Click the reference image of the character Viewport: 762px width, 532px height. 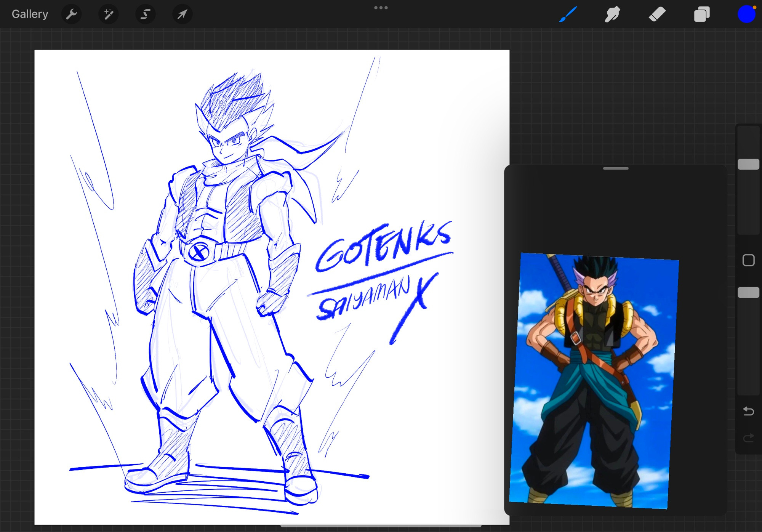[x=594, y=380]
